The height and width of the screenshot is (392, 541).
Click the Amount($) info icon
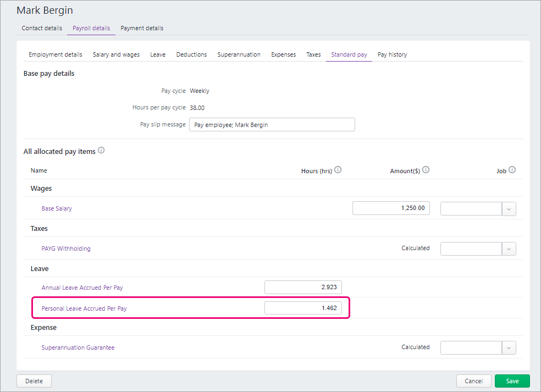pyautogui.click(x=426, y=170)
